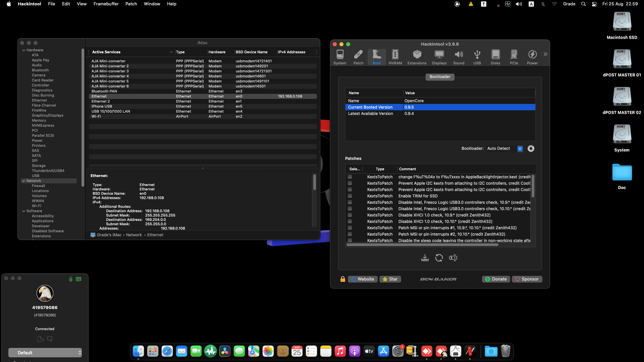Open the Edit menu
The image size is (644, 362).
point(66,4)
